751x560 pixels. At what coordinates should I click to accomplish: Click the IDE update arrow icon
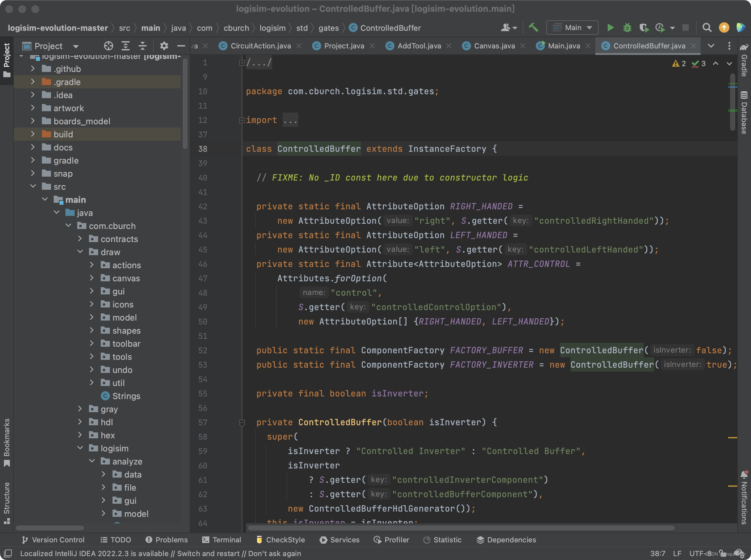724,28
